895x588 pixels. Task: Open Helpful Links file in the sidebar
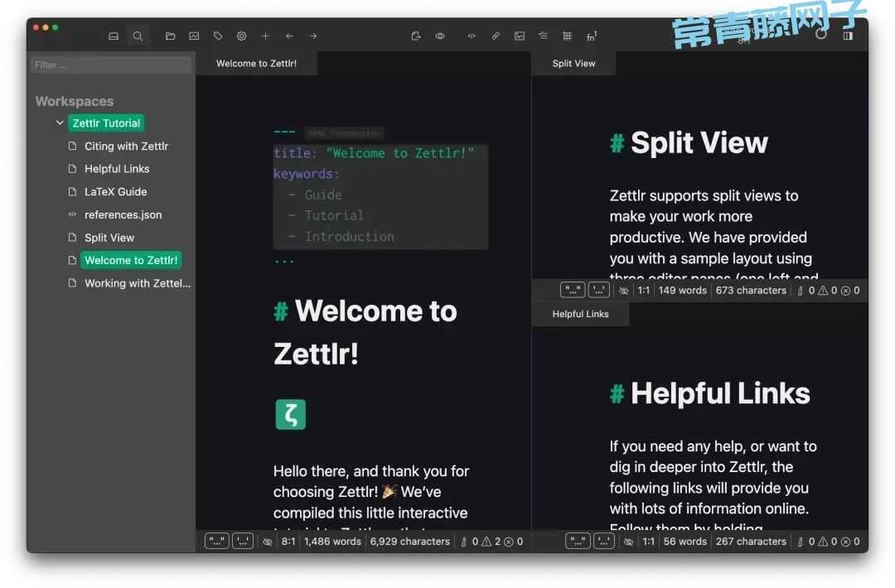117,169
